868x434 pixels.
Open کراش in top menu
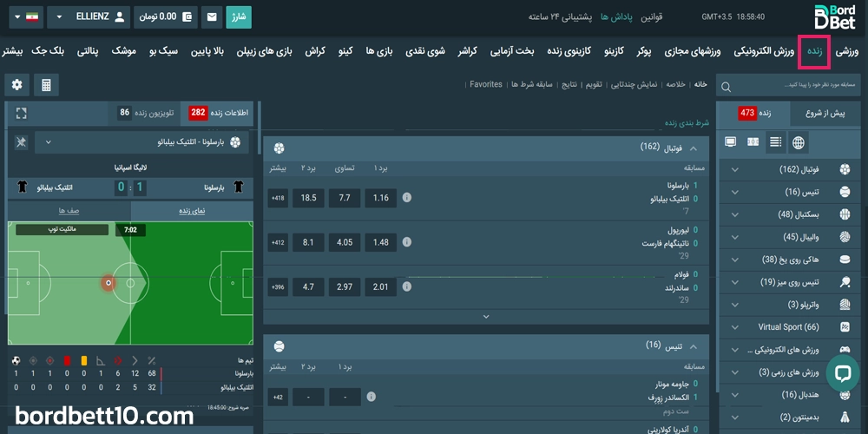click(x=314, y=51)
